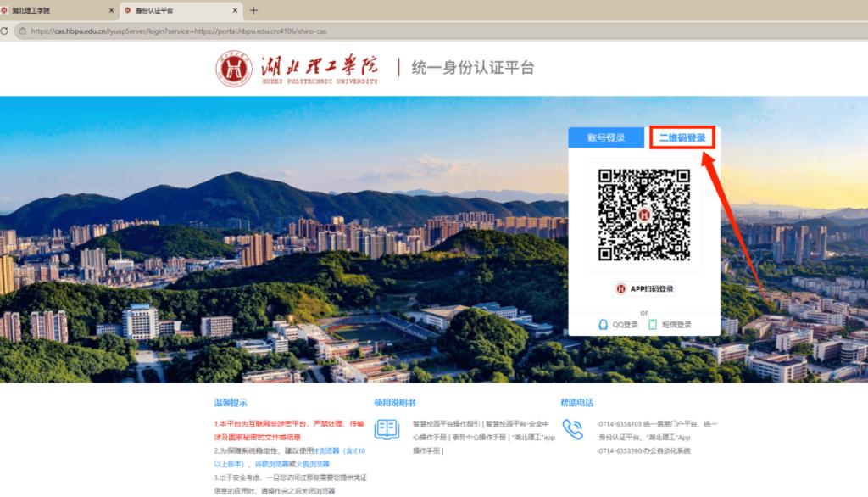
Task: Click the user manual book icon
Action: point(387,429)
